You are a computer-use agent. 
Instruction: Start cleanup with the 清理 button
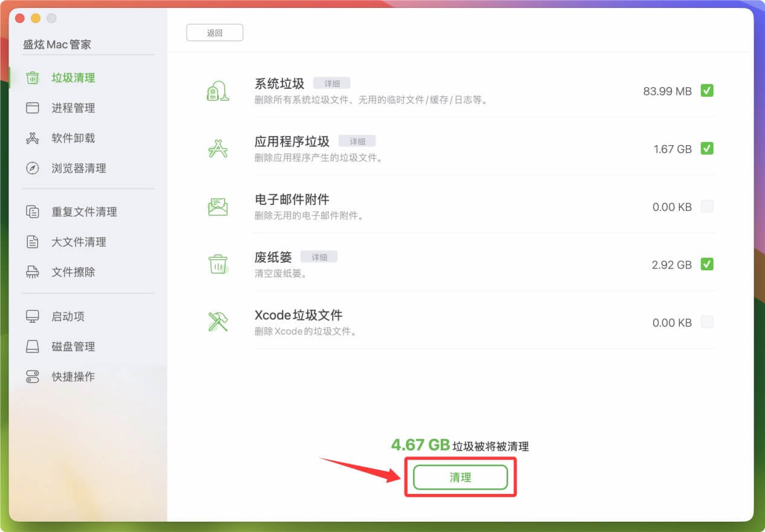click(460, 477)
